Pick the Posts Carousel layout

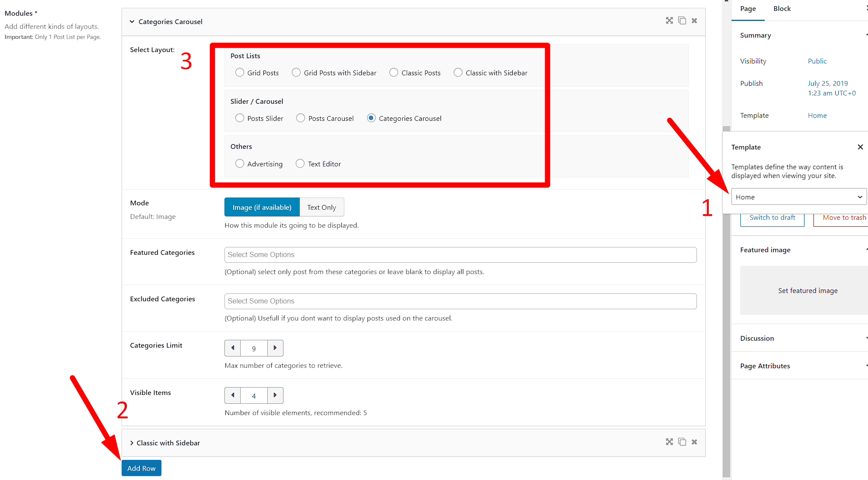click(301, 118)
